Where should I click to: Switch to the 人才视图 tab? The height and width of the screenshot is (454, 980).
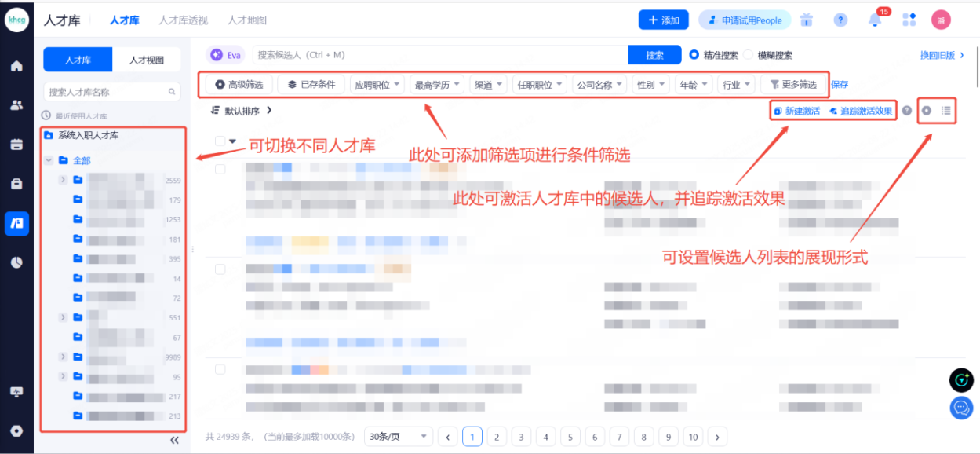pyautogui.click(x=147, y=60)
